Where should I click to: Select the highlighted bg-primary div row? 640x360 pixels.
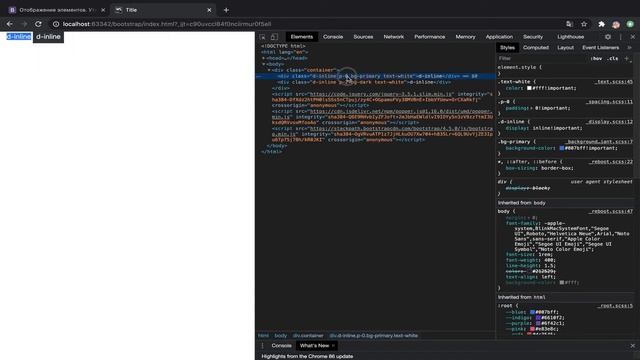tap(375, 76)
